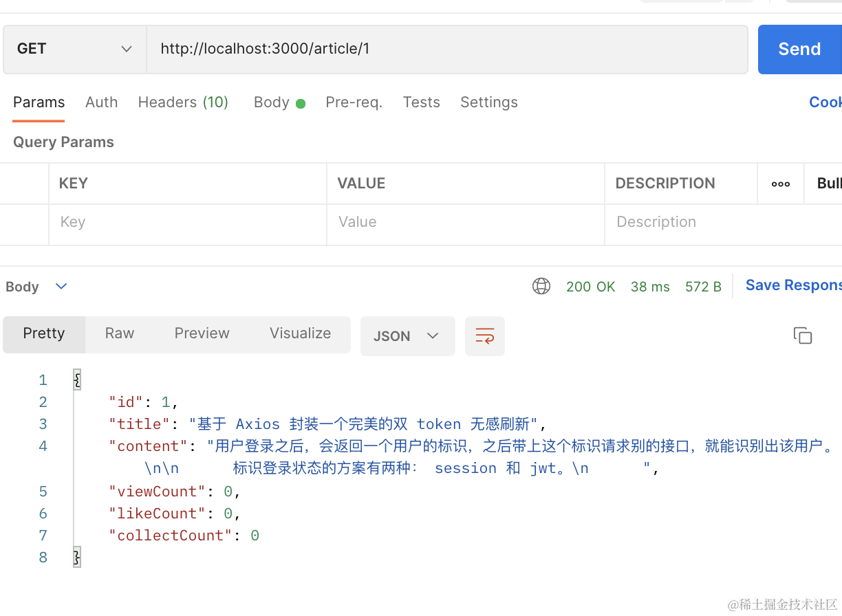
Task: Open the query params three-dots options
Action: (x=781, y=184)
